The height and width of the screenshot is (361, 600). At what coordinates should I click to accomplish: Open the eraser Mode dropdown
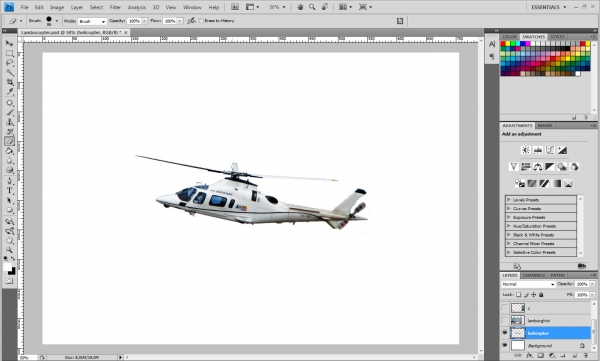tap(92, 21)
